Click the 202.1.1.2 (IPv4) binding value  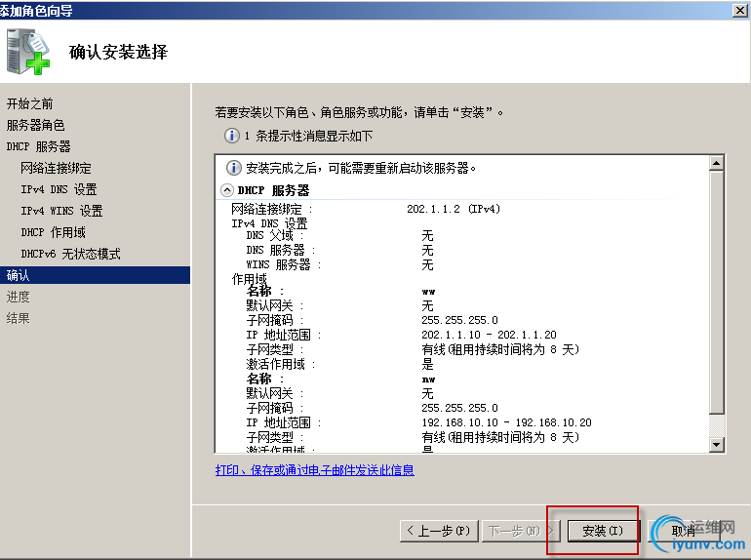454,209
